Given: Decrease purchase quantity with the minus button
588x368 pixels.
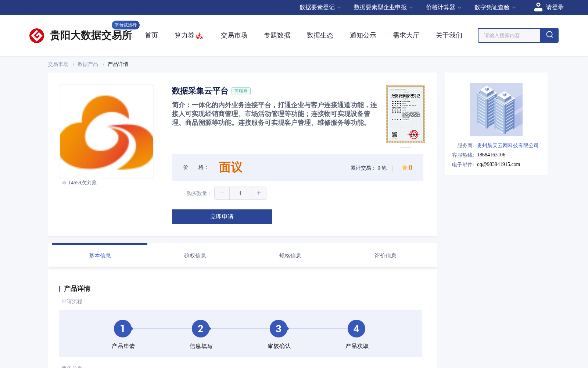Looking at the screenshot, I should (222, 193).
